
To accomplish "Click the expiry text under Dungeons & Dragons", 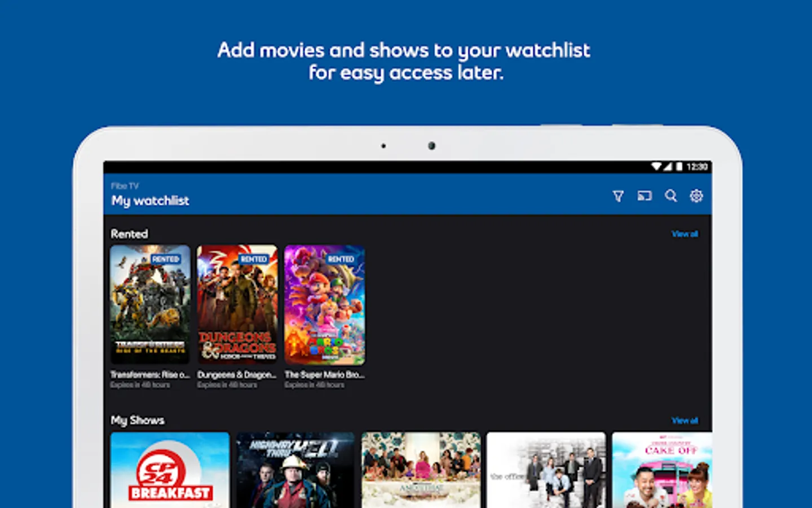I will click(227, 385).
